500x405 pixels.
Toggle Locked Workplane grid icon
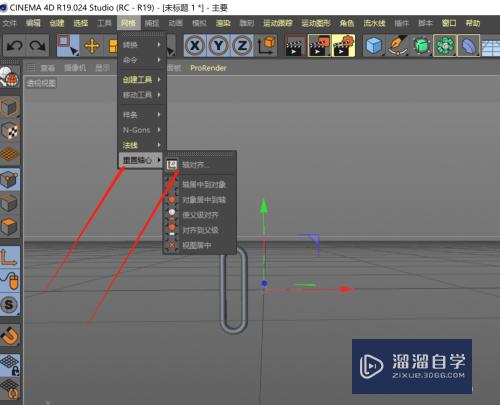(x=9, y=365)
